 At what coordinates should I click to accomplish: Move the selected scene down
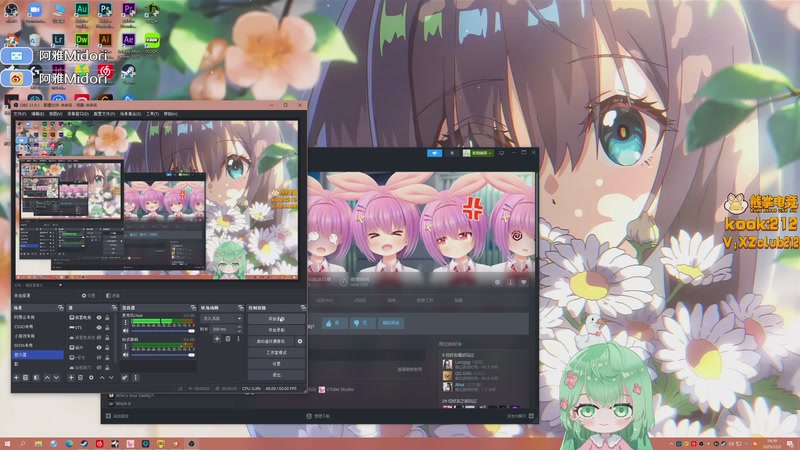pyautogui.click(x=56, y=378)
